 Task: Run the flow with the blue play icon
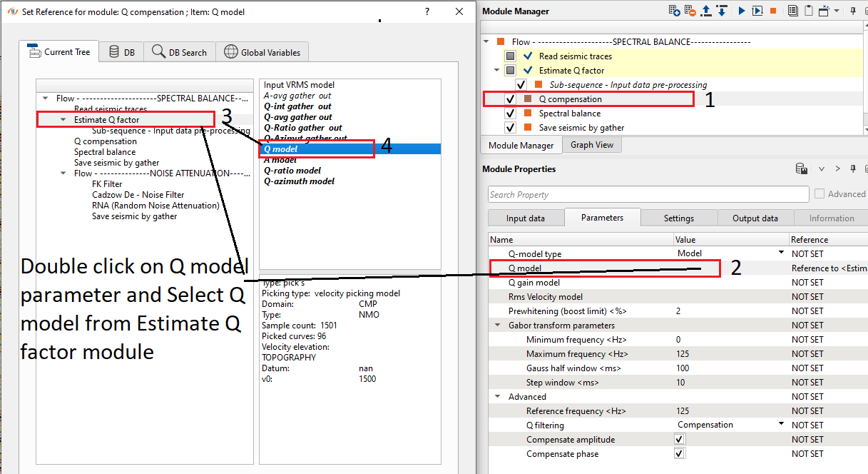(742, 11)
